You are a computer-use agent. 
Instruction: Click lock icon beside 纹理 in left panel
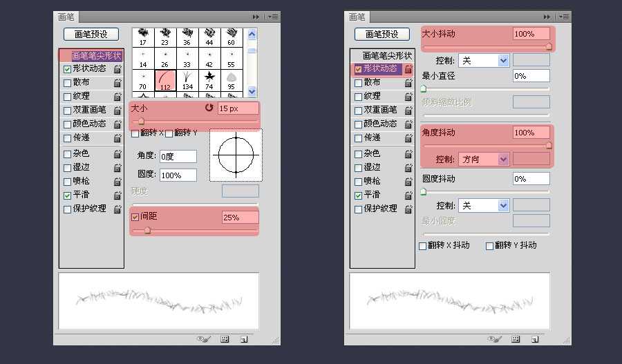pyautogui.click(x=117, y=97)
